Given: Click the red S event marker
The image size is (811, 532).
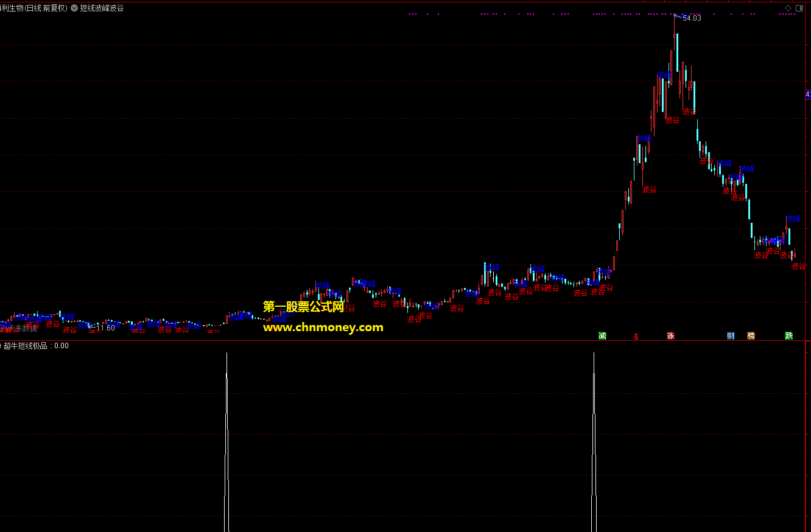Looking at the screenshot, I should point(636,336).
